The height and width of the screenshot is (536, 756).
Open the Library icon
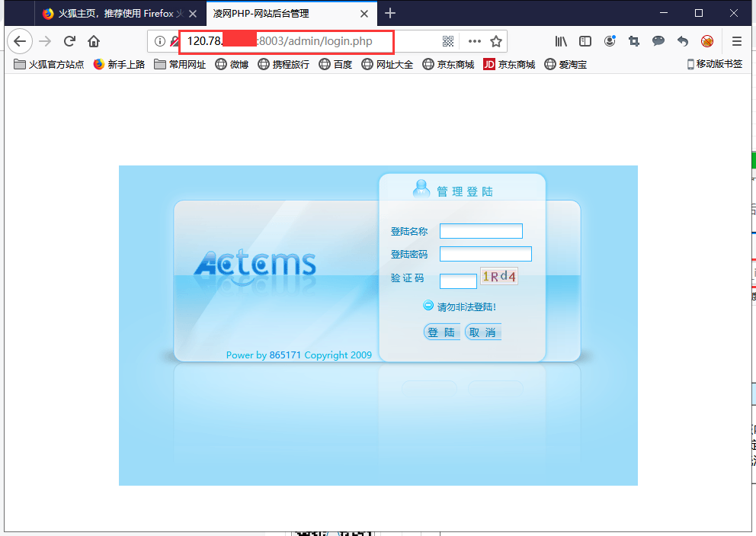[561, 41]
